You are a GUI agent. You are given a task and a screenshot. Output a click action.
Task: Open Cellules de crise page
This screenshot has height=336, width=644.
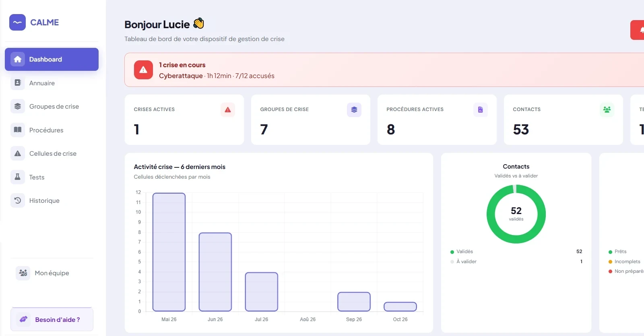click(52, 154)
